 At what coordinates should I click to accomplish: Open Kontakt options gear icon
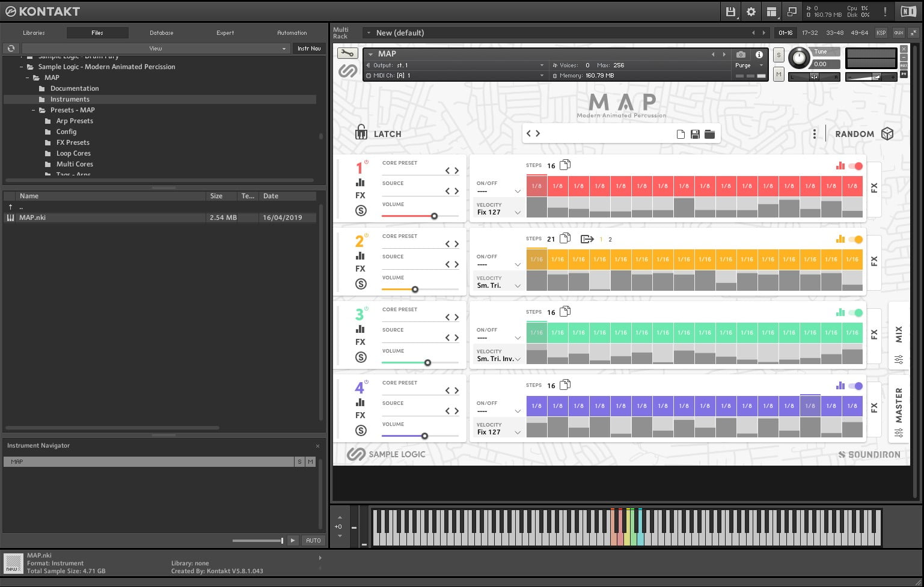(x=751, y=11)
